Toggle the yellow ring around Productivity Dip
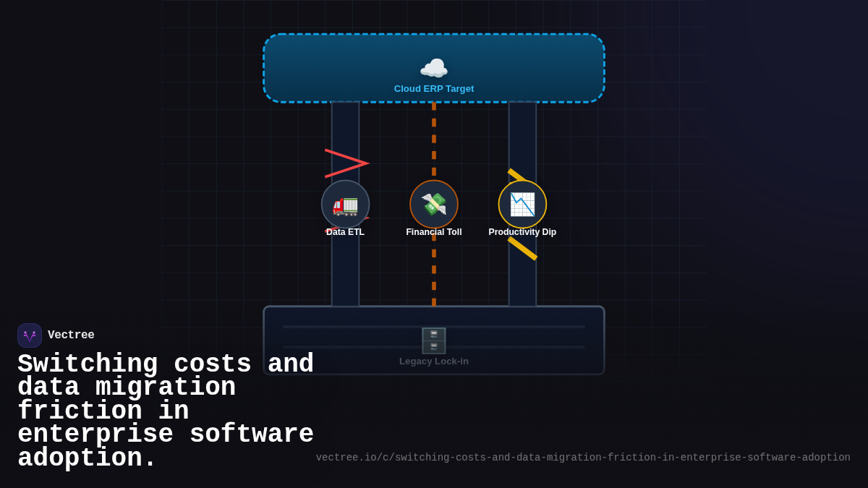 click(x=522, y=182)
